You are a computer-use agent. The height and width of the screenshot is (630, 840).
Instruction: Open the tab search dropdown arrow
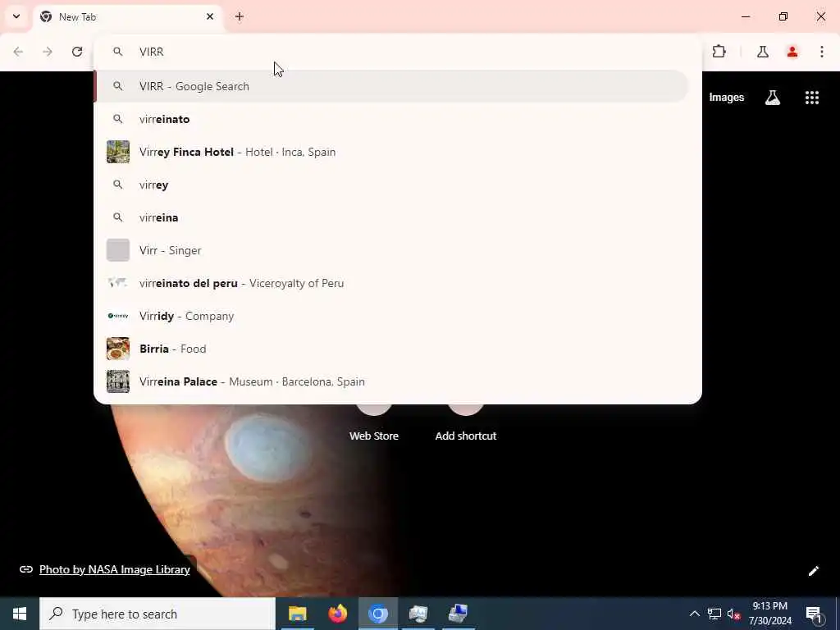[16, 16]
